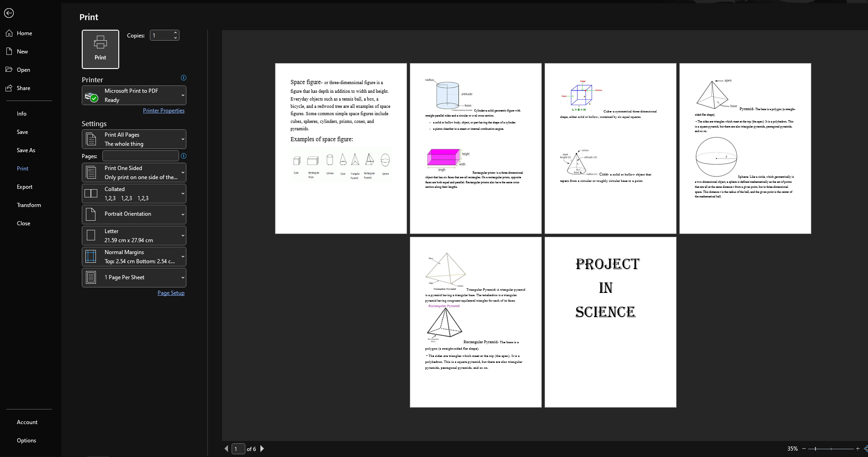
Task: Click the large Print button
Action: tap(101, 49)
